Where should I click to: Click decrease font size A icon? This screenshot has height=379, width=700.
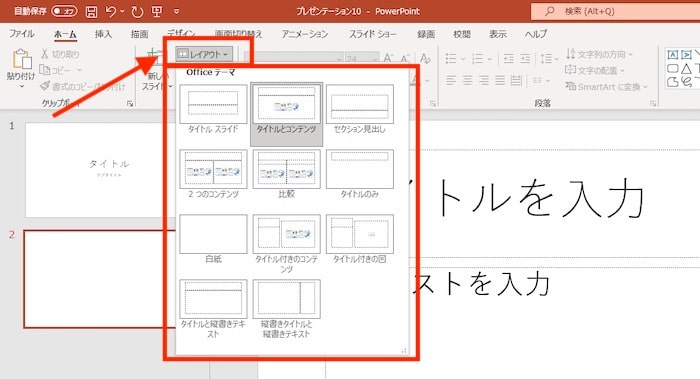pyautogui.click(x=405, y=58)
